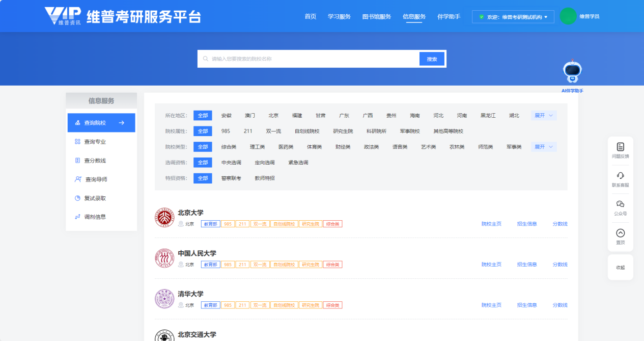644x341 pixels.
Task: Click the 清华大学 school emblem
Action: pos(164,299)
